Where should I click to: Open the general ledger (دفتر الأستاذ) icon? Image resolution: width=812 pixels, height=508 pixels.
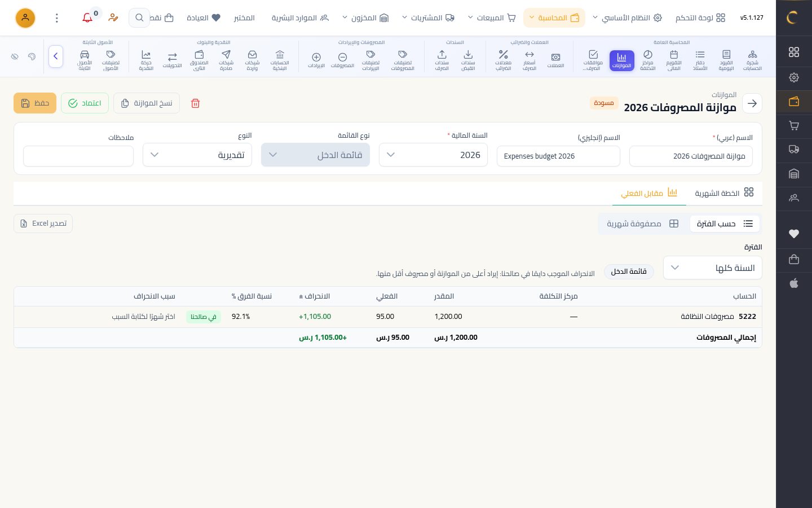700,60
